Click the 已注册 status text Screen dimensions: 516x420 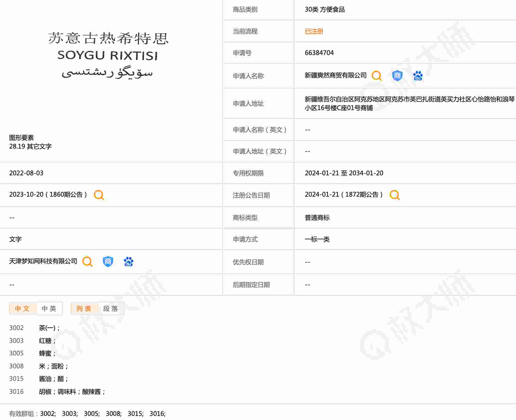pyautogui.click(x=314, y=31)
